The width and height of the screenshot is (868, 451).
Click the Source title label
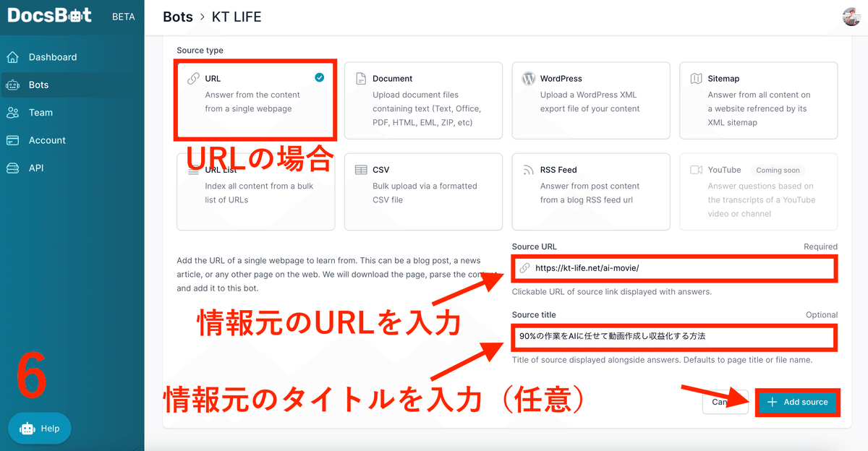point(534,315)
